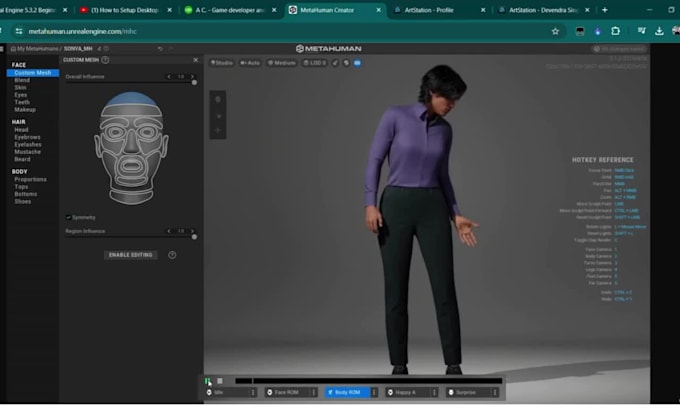680x408 pixels.
Task: Increase Region Influence with right arrow
Action: tap(192, 231)
